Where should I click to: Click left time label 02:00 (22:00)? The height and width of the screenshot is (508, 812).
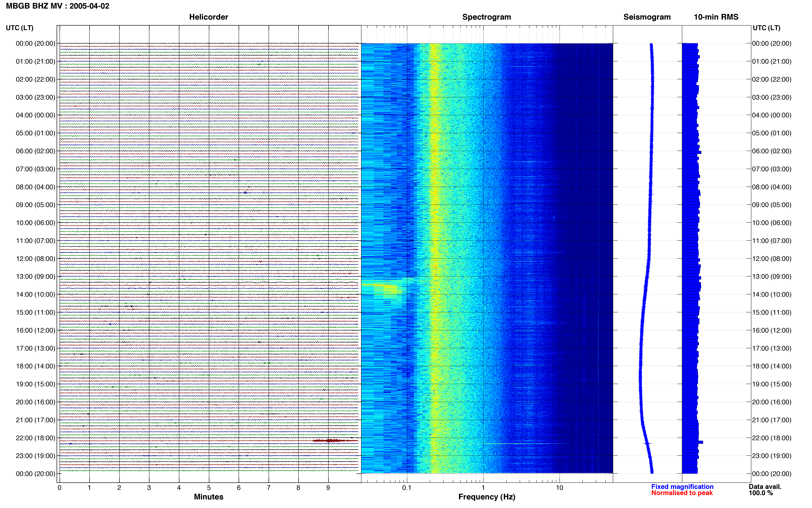36,79
